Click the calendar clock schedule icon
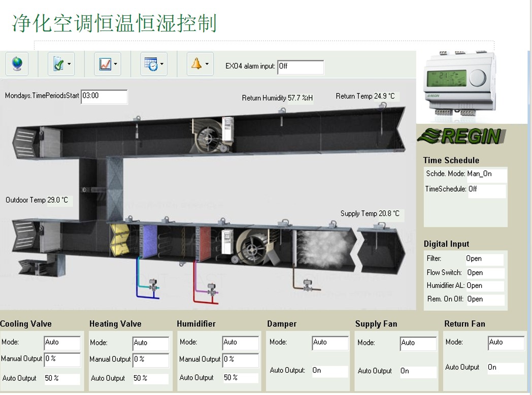The image size is (532, 395). click(151, 64)
